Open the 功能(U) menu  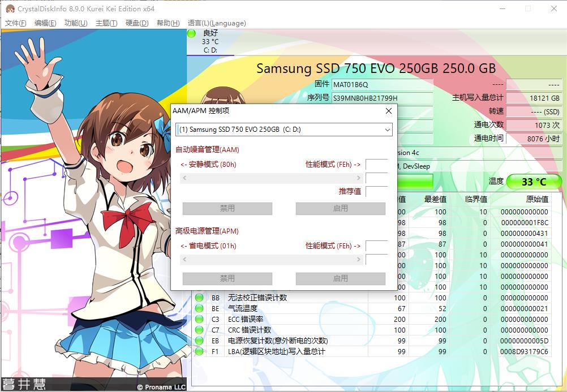tap(76, 23)
